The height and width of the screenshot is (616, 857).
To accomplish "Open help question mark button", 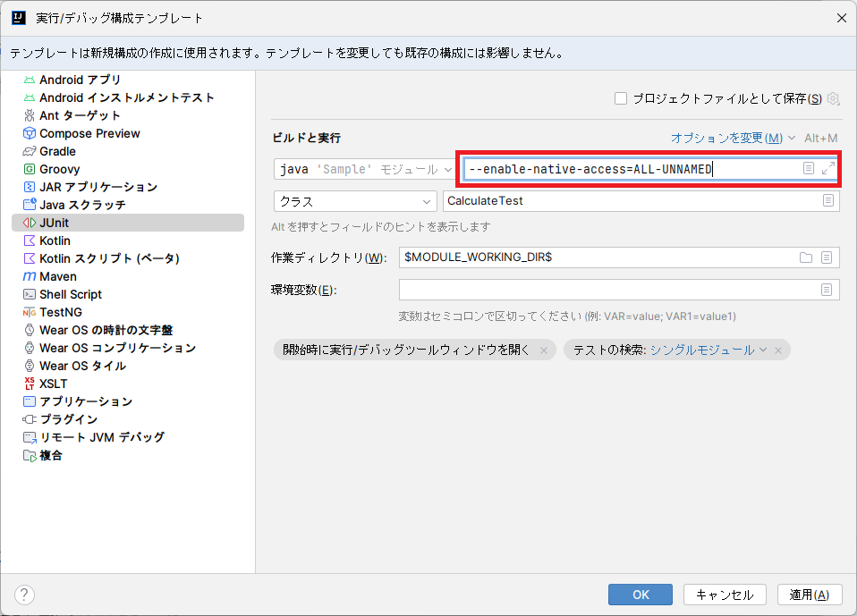I will point(24,595).
